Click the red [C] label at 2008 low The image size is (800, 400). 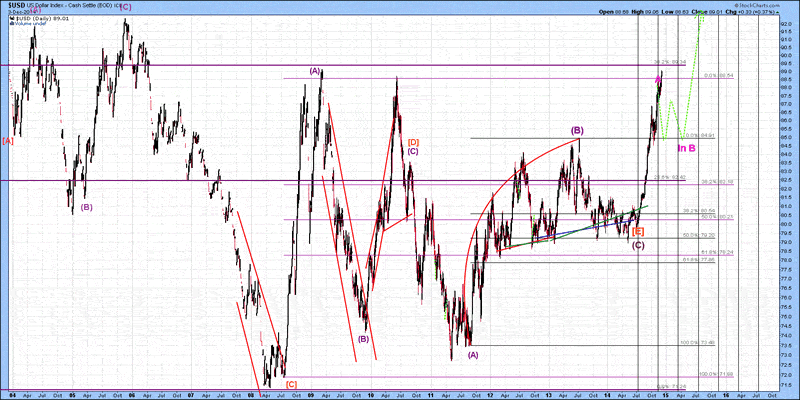tap(291, 384)
